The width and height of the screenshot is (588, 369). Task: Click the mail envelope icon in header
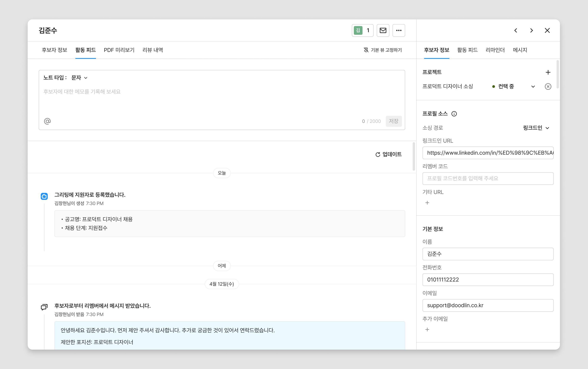(383, 30)
